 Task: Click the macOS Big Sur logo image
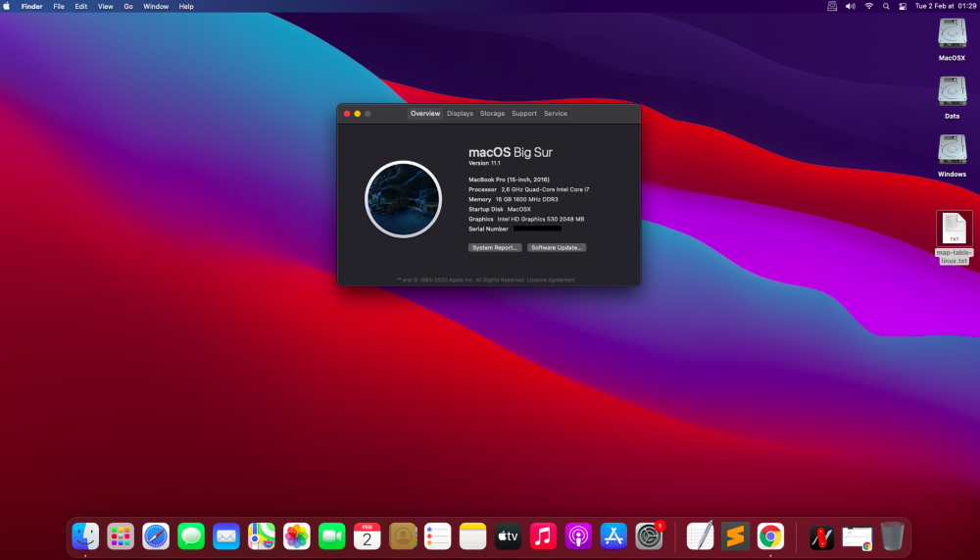[403, 199]
